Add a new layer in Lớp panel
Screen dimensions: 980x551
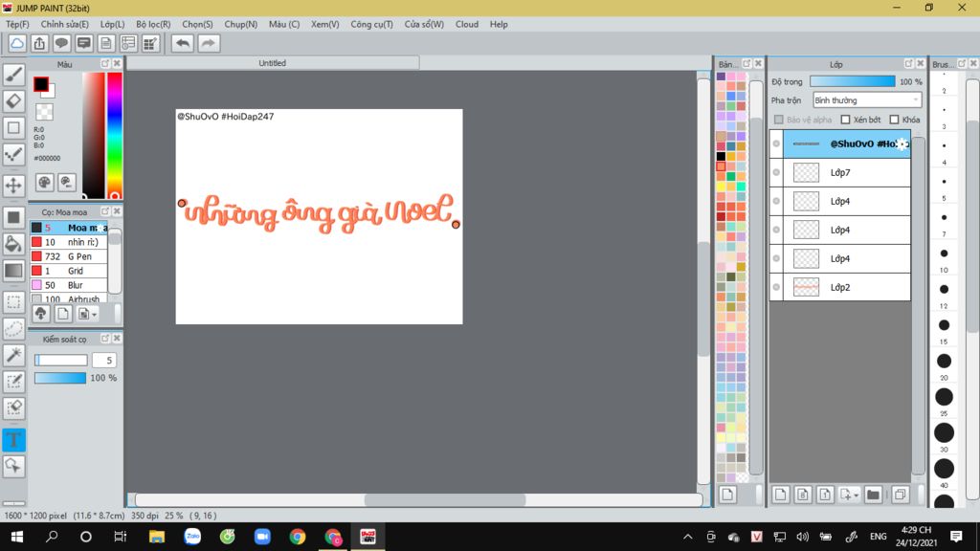780,495
